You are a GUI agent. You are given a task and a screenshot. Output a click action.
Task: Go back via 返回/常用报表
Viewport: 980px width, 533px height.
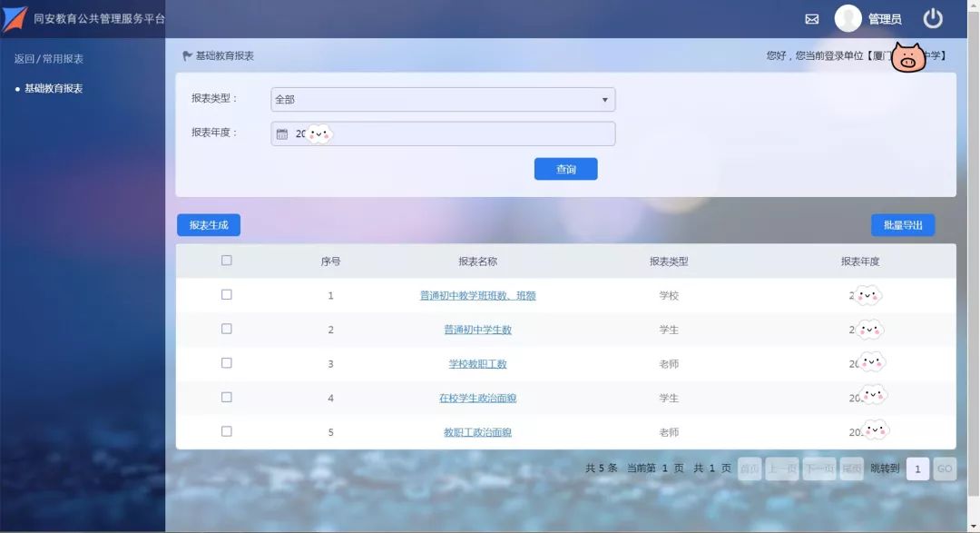click(49, 59)
